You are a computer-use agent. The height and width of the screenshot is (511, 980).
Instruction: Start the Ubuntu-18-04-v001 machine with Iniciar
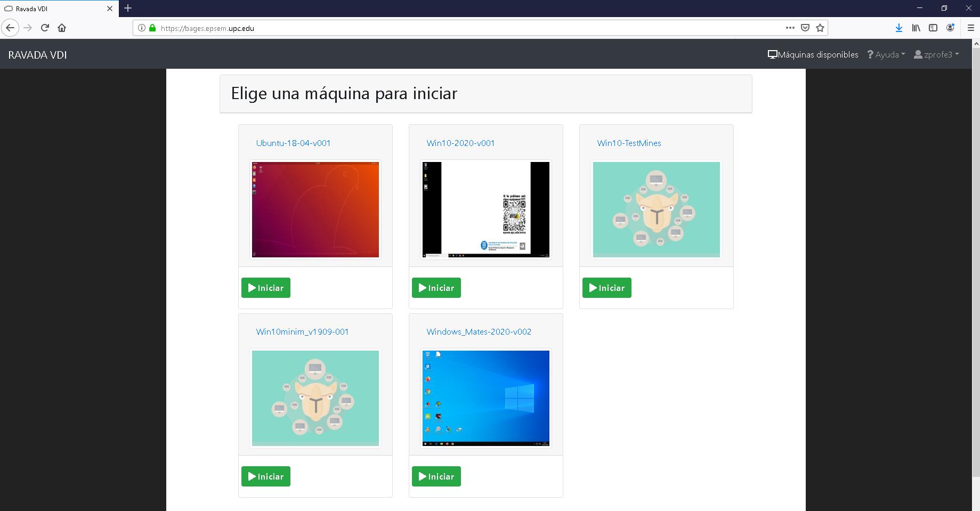(266, 288)
